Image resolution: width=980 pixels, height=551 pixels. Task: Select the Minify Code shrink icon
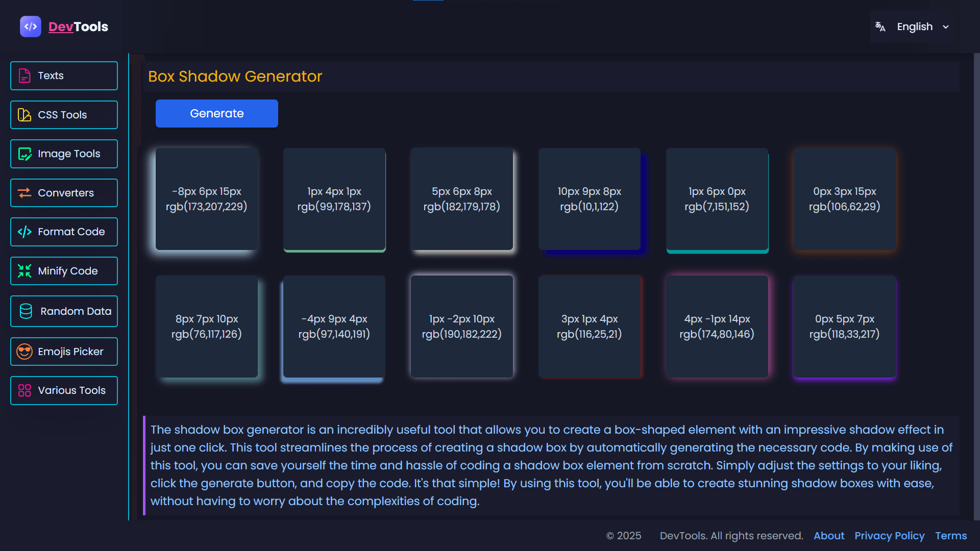24,271
